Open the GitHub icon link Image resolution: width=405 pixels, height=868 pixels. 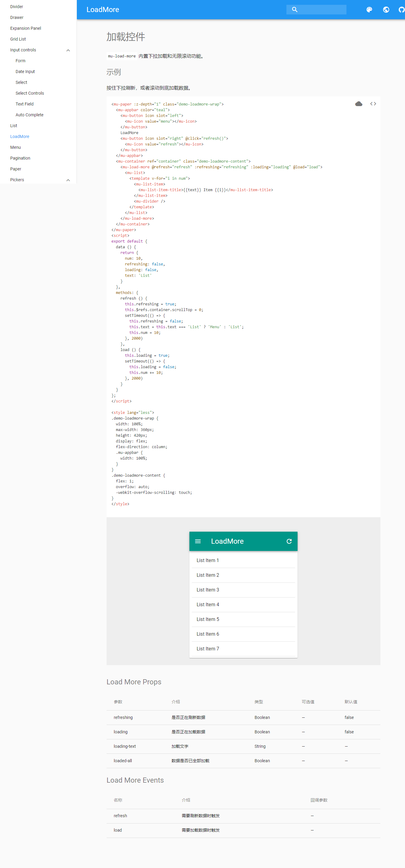point(401,9)
